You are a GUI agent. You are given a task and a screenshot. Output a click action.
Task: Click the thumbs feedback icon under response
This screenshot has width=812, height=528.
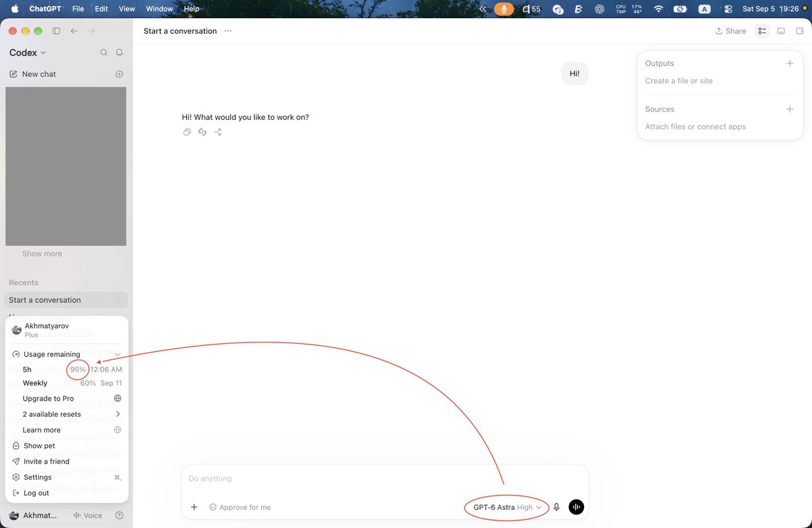(202, 132)
